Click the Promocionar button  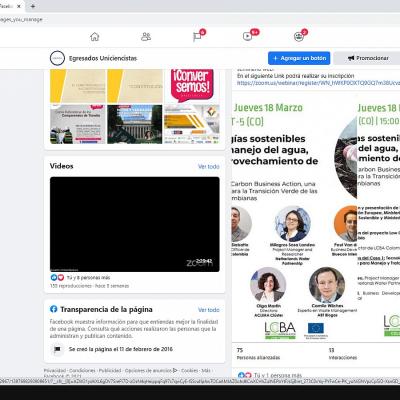click(x=368, y=58)
